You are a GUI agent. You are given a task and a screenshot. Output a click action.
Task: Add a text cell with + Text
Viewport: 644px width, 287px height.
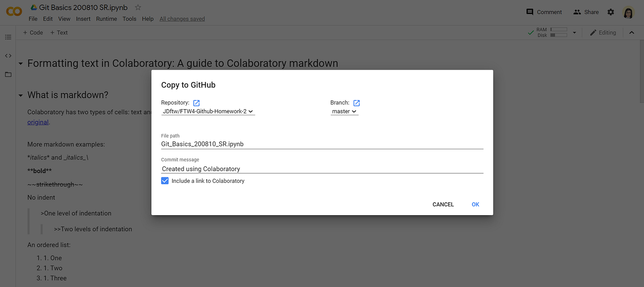coord(59,32)
